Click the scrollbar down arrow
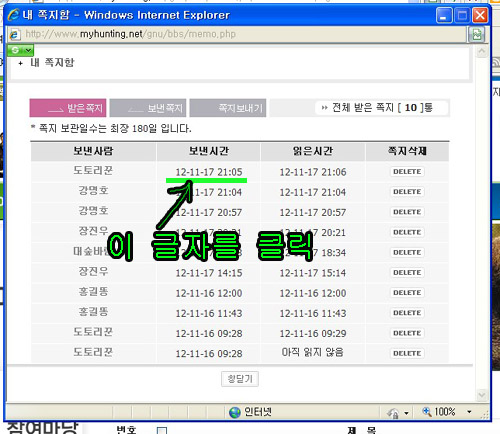This screenshot has width=500, height=434. click(x=482, y=395)
